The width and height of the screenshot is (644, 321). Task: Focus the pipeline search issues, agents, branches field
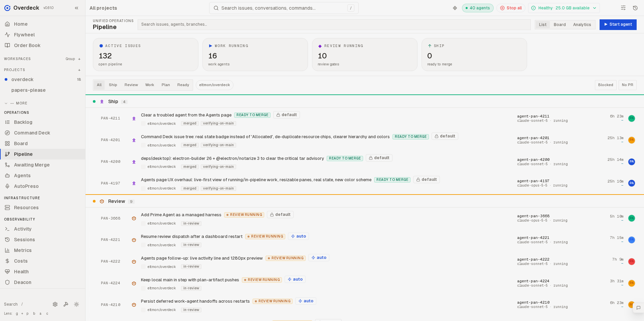(334, 25)
